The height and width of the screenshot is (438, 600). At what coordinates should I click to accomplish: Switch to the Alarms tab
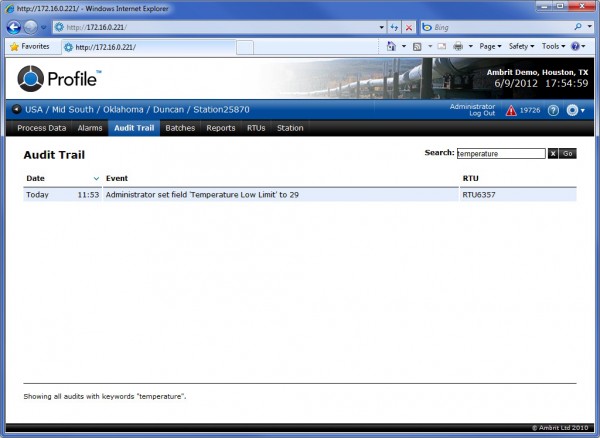[90, 128]
